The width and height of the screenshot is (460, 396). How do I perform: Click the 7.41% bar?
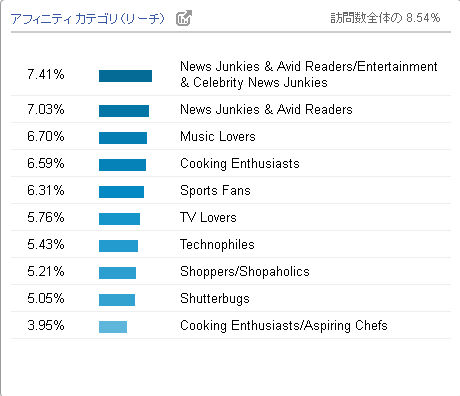click(x=125, y=76)
